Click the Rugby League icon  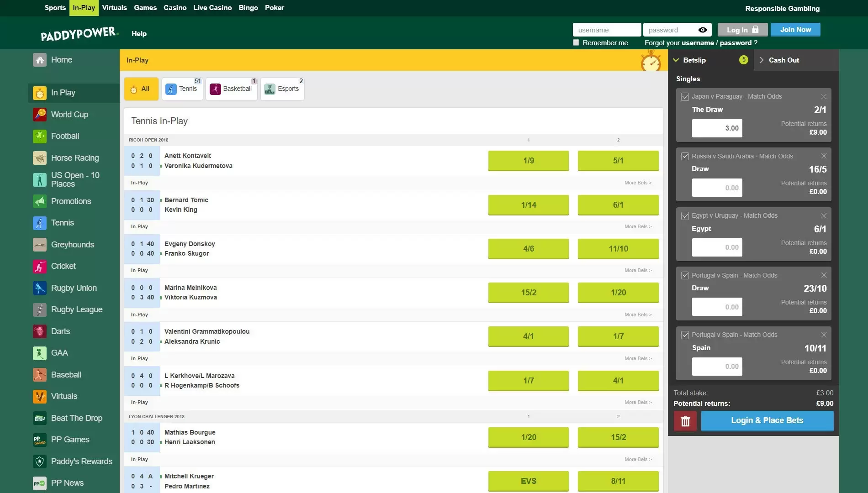(x=40, y=309)
